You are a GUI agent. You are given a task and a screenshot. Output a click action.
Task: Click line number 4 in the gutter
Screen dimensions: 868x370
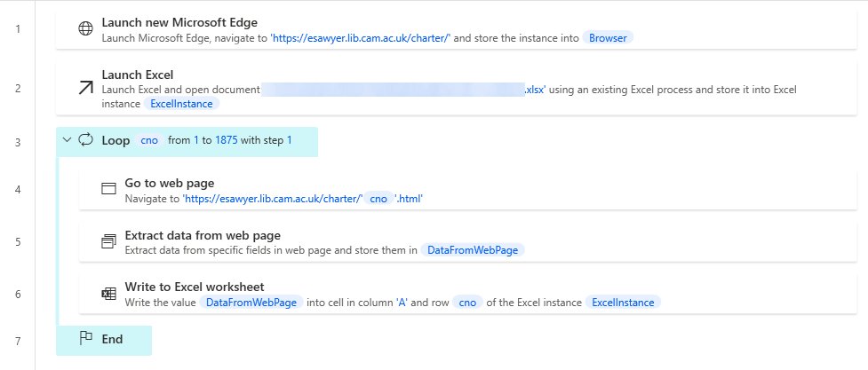point(18,189)
